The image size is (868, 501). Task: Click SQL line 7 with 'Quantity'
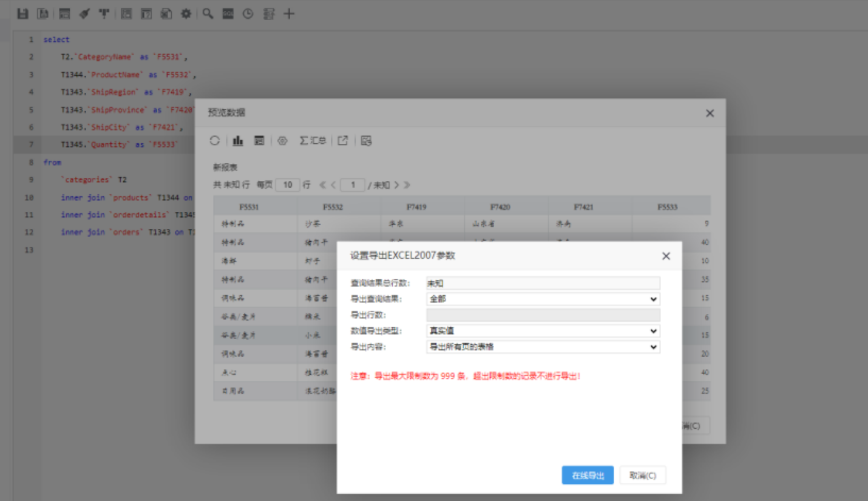(120, 145)
